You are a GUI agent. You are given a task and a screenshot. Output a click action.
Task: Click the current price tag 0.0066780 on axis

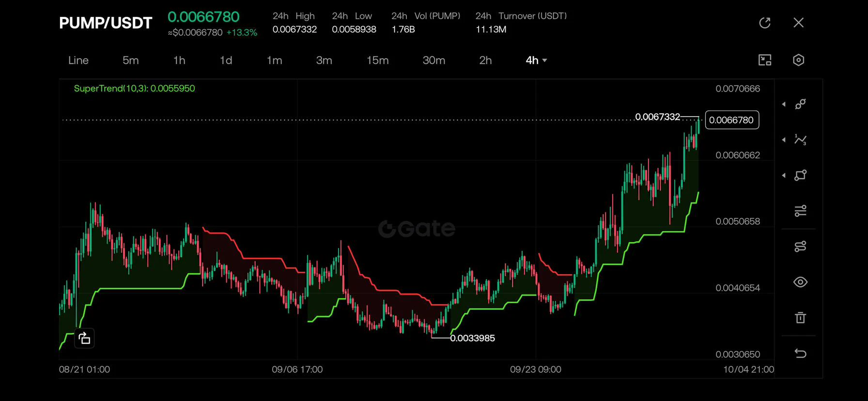click(732, 120)
